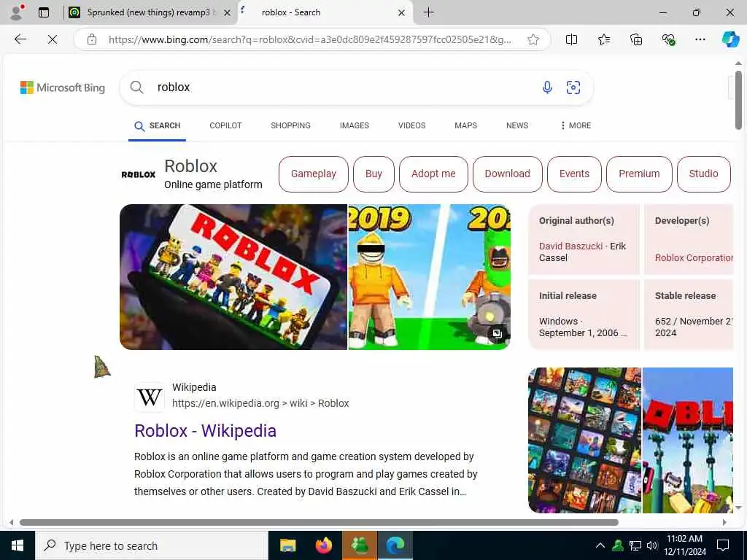Click the scroll right arrow
This screenshot has width=747, height=560.
pos(724,522)
